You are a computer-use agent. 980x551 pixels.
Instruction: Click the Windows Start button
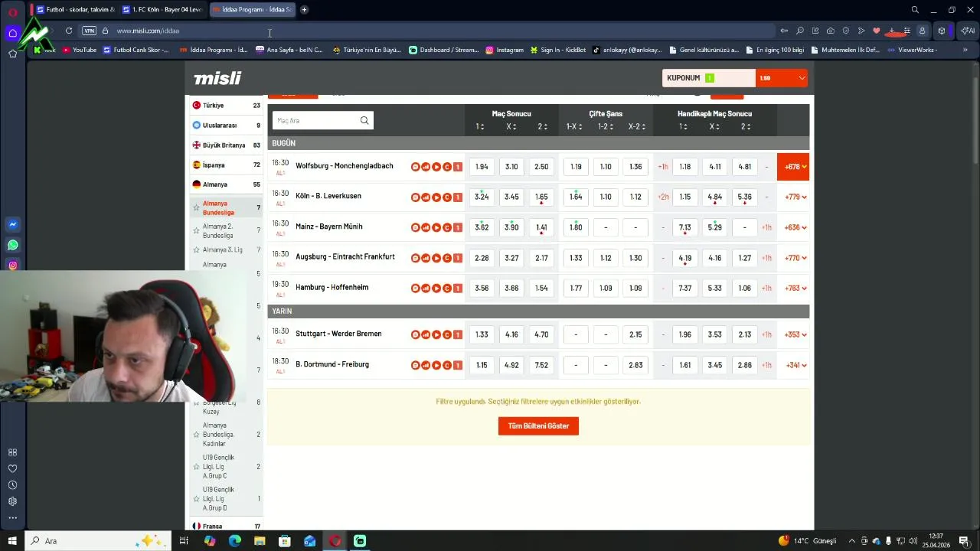tap(12, 541)
